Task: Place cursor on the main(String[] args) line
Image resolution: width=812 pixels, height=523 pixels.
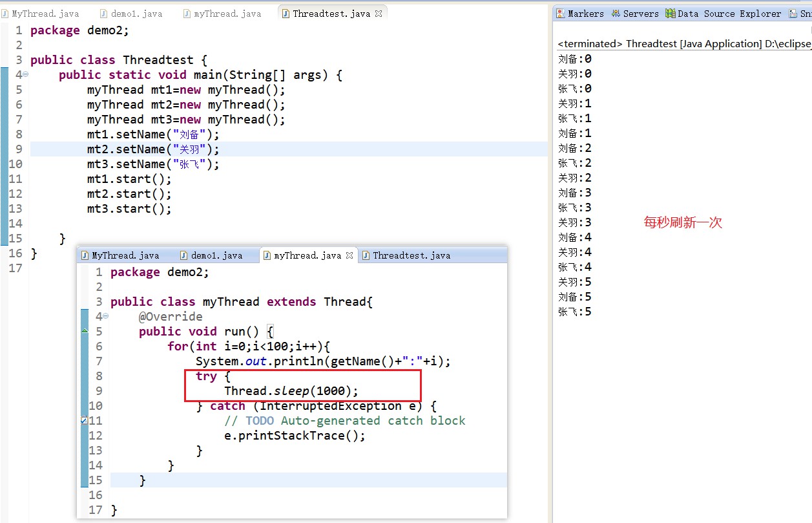Action: tap(200, 75)
